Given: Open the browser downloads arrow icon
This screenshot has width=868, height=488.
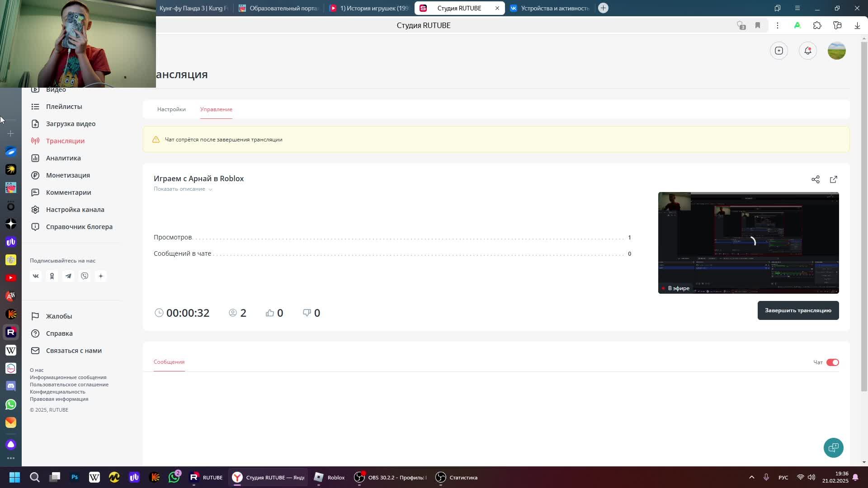Looking at the screenshot, I should 857,25.
